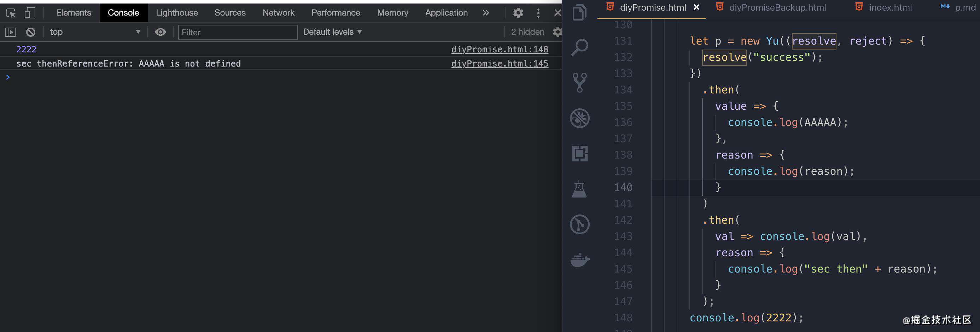The image size is (980, 332).
Task: Open the Application tab
Action: click(x=446, y=12)
